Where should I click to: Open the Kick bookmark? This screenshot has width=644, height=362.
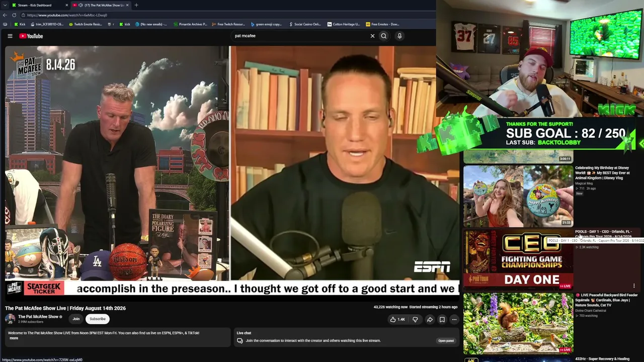(19, 24)
